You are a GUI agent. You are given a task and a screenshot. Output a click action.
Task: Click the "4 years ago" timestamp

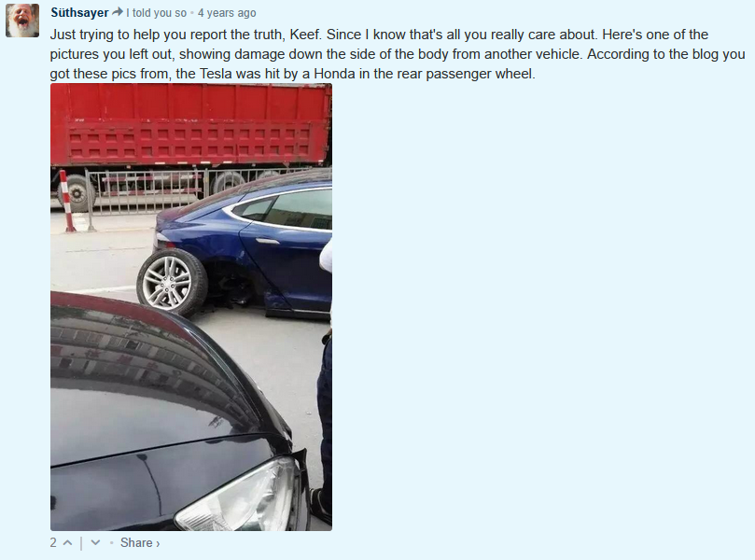(227, 13)
